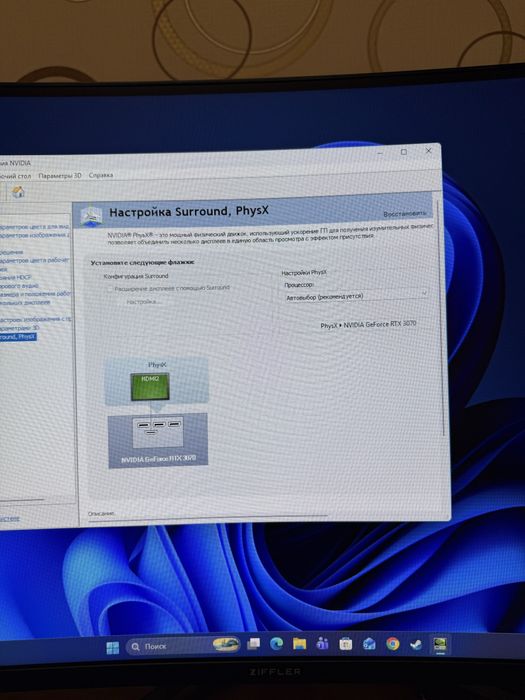Image resolution: width=525 pixels, height=700 pixels.
Task: Click the Конфигурация Surround label
Action: coord(136,276)
